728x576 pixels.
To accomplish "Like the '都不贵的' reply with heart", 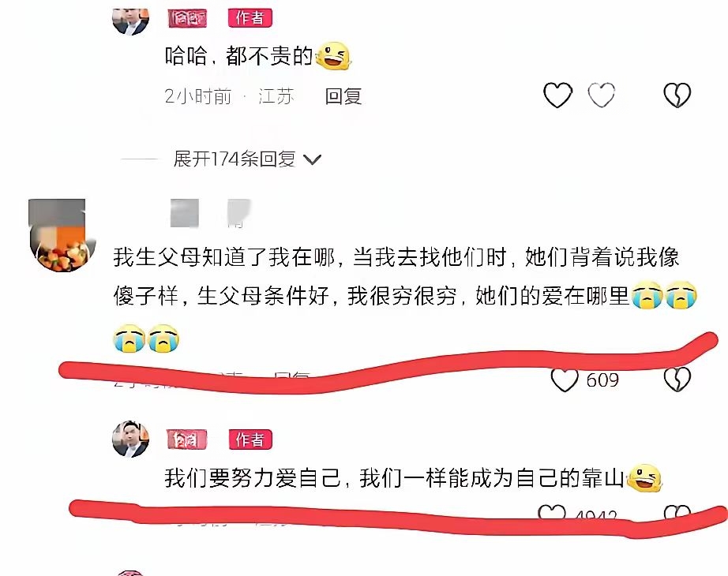I will tap(557, 95).
